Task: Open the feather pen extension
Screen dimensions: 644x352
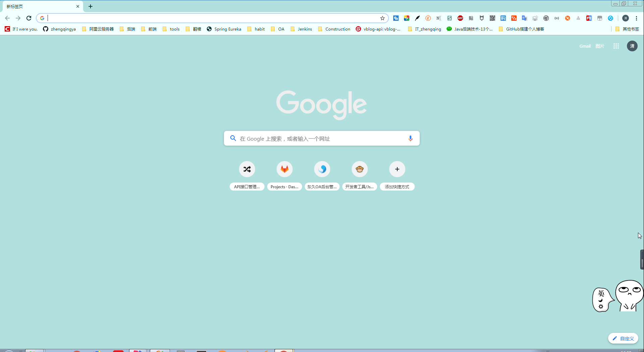Action: [417, 18]
